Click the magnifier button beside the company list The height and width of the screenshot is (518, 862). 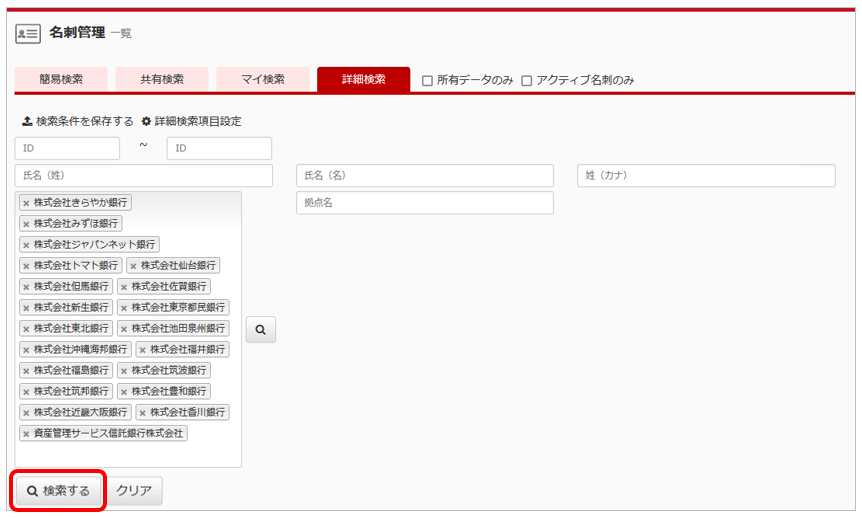click(261, 329)
